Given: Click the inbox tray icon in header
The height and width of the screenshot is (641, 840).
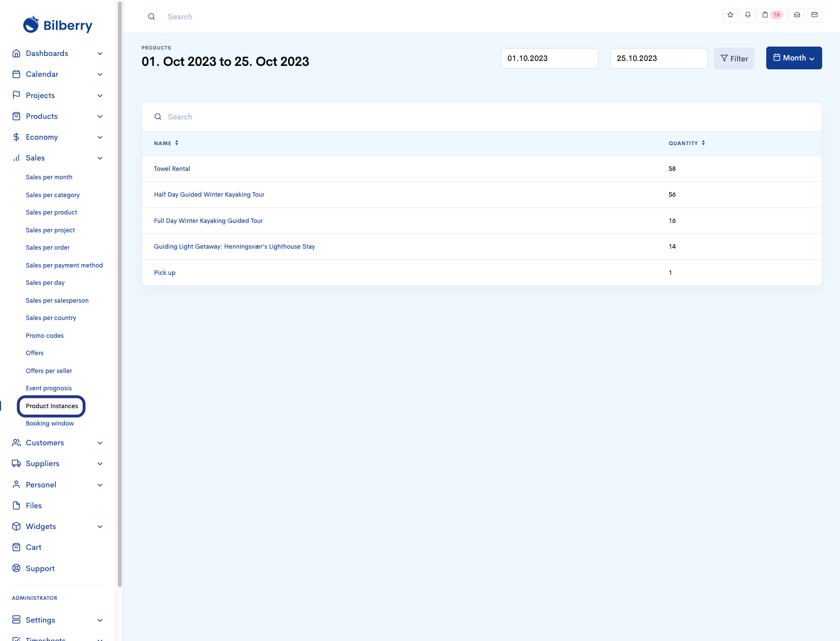Looking at the screenshot, I should (x=797, y=15).
